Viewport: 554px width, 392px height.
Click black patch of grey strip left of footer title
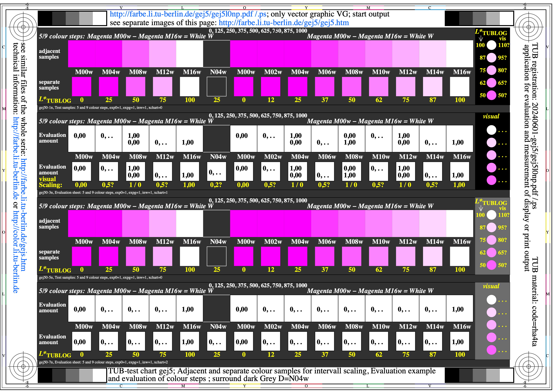[45, 375]
